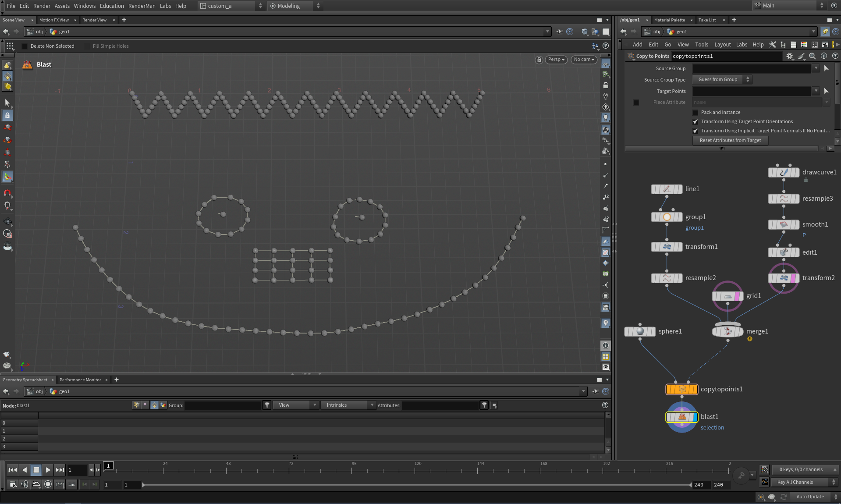841x504 pixels.
Task: Enable the Pack and Instance checkbox
Action: [x=695, y=113]
